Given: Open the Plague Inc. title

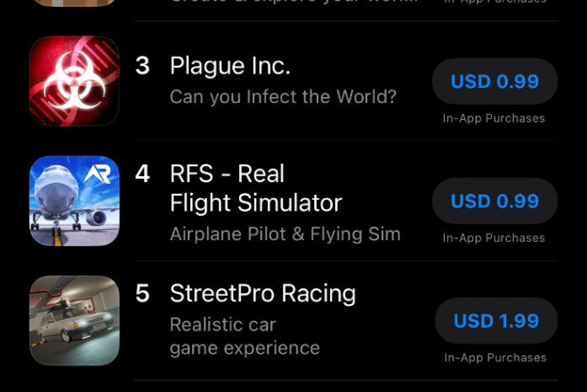Looking at the screenshot, I should [x=229, y=67].
